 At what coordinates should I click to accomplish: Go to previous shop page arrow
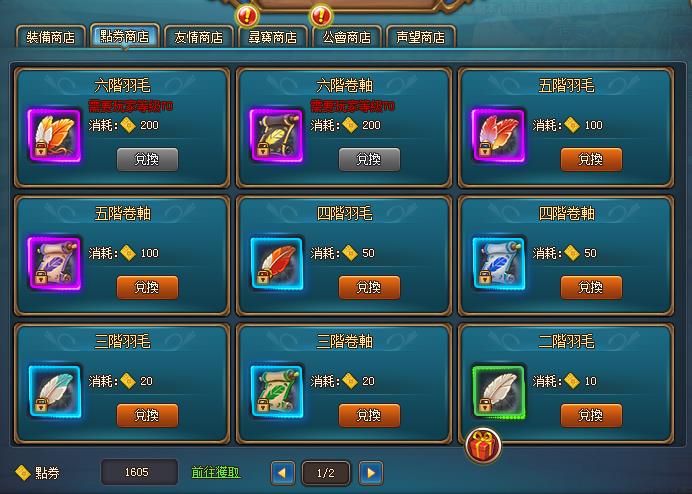(282, 473)
